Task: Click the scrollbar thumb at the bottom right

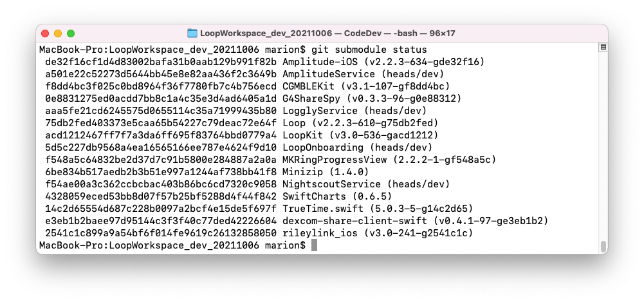Action: point(603,246)
